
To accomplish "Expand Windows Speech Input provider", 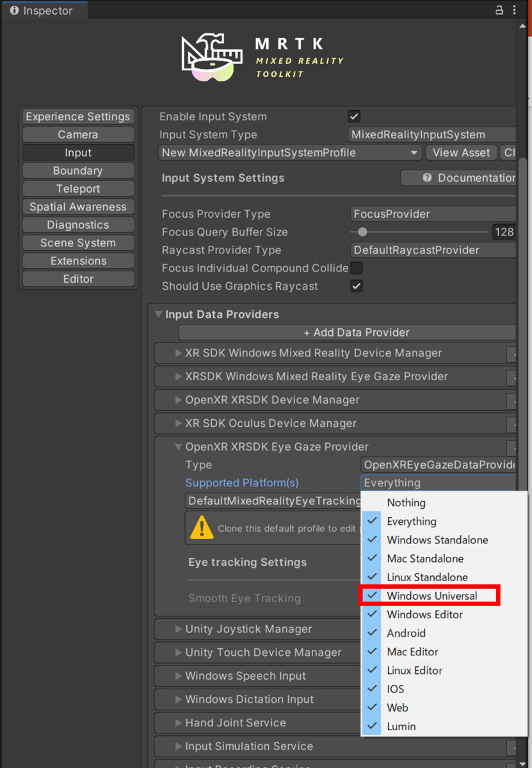I will click(x=179, y=676).
